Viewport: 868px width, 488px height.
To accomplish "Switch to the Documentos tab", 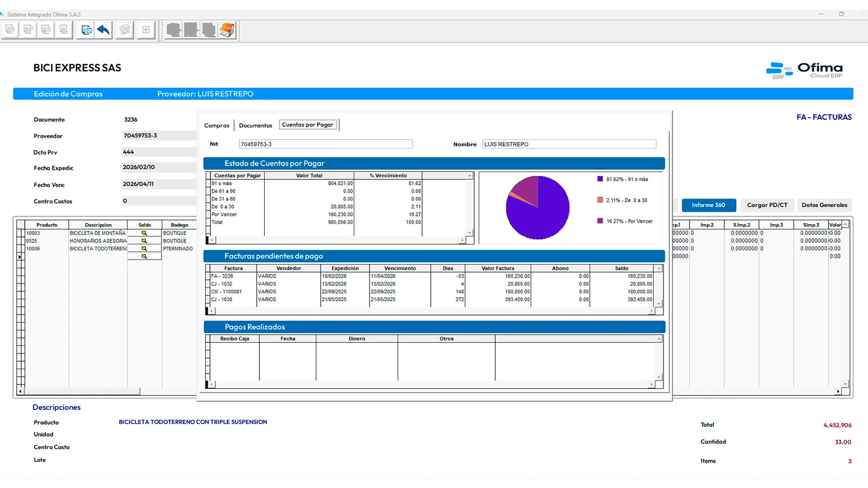I will [x=256, y=125].
